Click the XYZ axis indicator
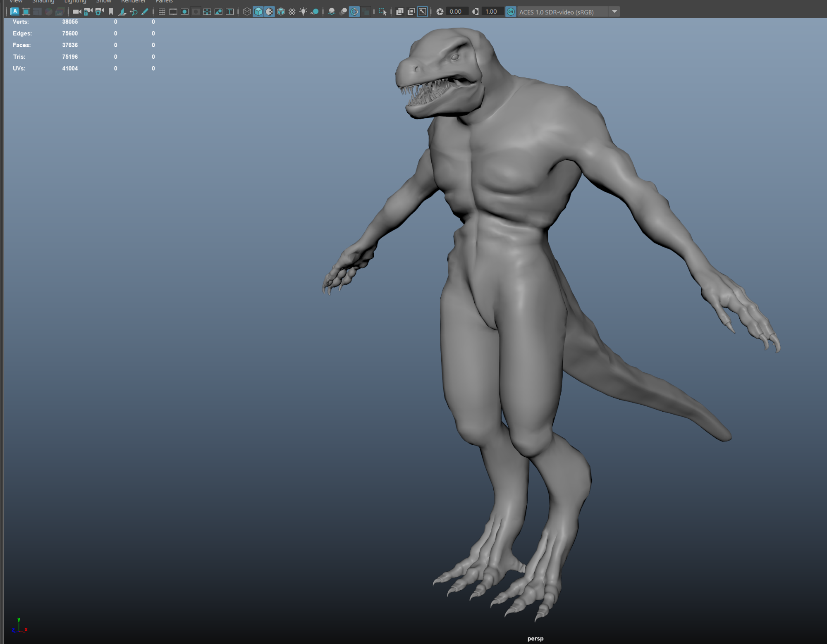Screen dimensions: 827x644 tap(19, 625)
